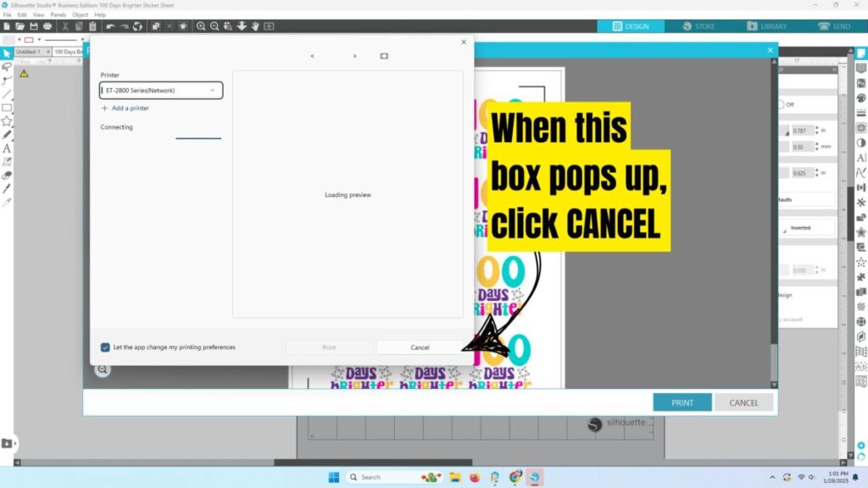Screen dimensions: 868x488
Task: Click the taskbar Search box
Action: [393, 477]
